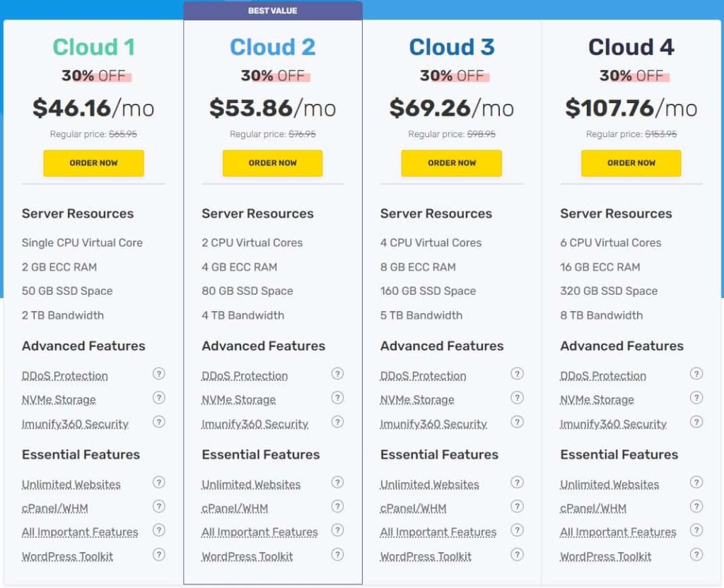Click help icon beside Cloud 1 DDoS Protection
724x588 pixels.
(158, 374)
